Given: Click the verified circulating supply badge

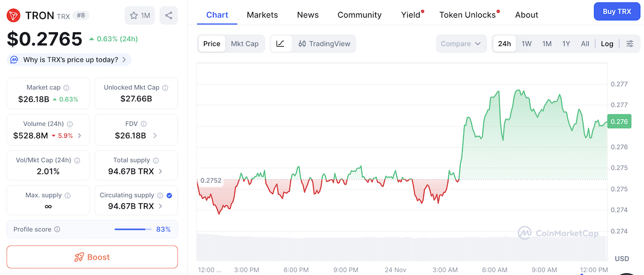Looking at the screenshot, I should (169, 196).
